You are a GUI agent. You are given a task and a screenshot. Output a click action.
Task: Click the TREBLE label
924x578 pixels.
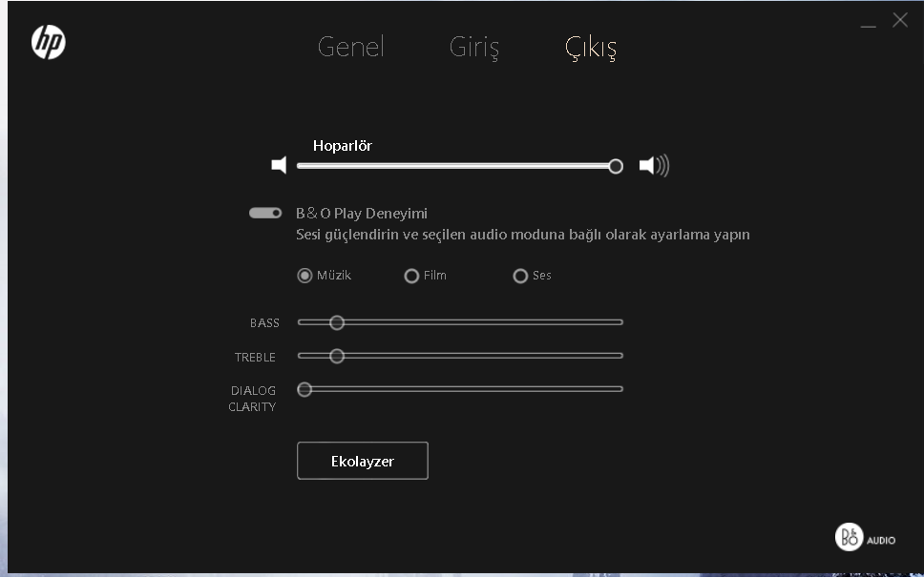[x=255, y=358]
